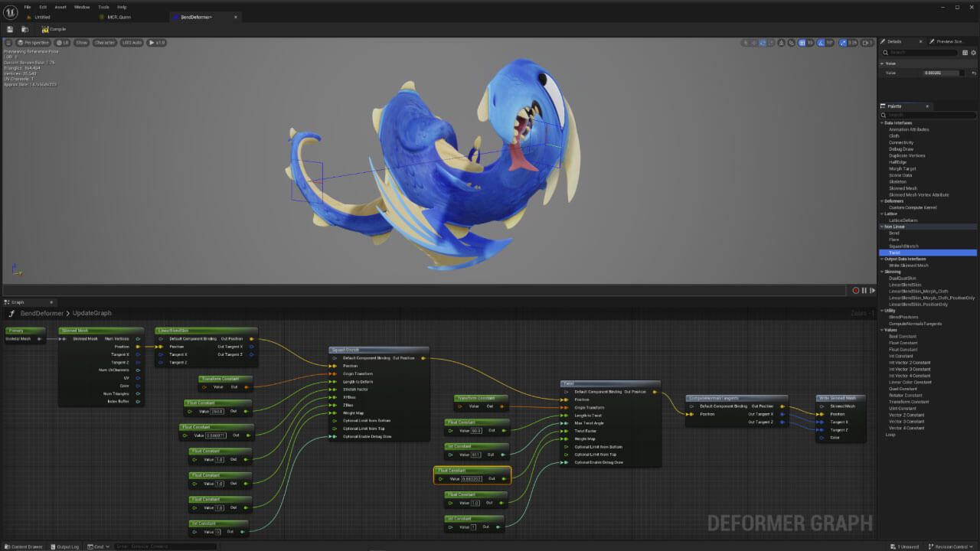Image resolution: width=980 pixels, height=551 pixels.
Task: Open the viewport options hamburger menu
Action: (x=8, y=43)
